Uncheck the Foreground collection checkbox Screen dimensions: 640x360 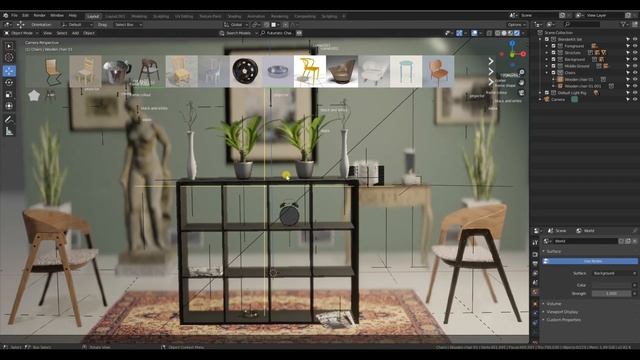[553, 46]
